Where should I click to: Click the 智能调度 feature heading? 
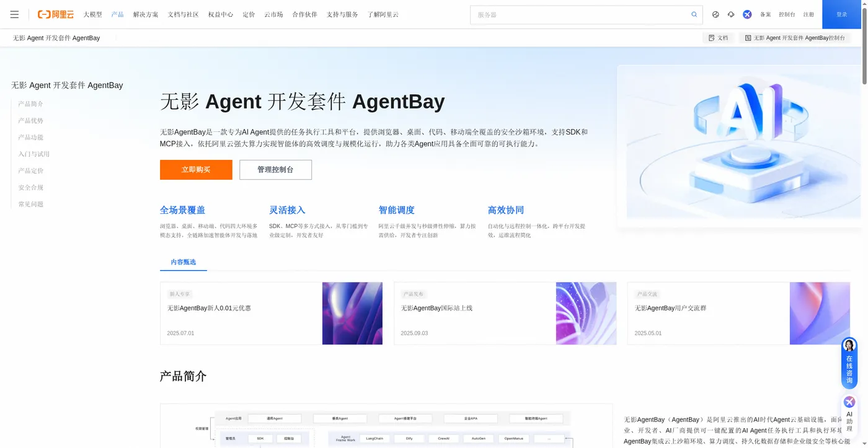397,210
